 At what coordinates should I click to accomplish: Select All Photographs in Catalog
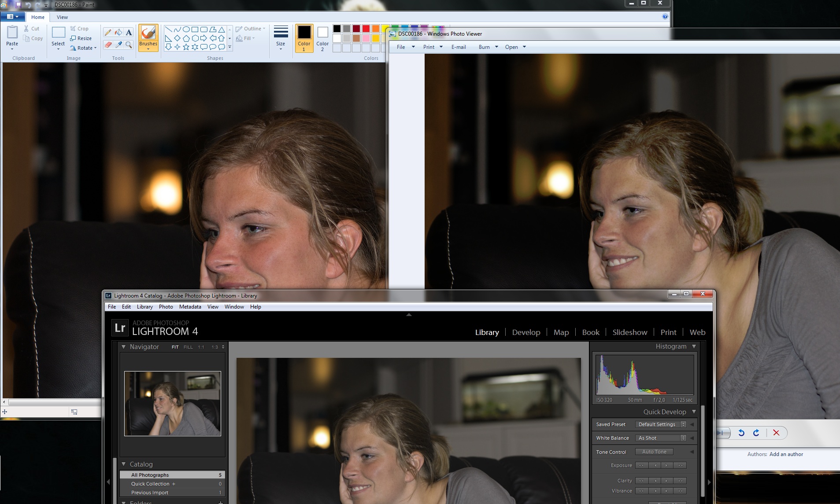172,475
